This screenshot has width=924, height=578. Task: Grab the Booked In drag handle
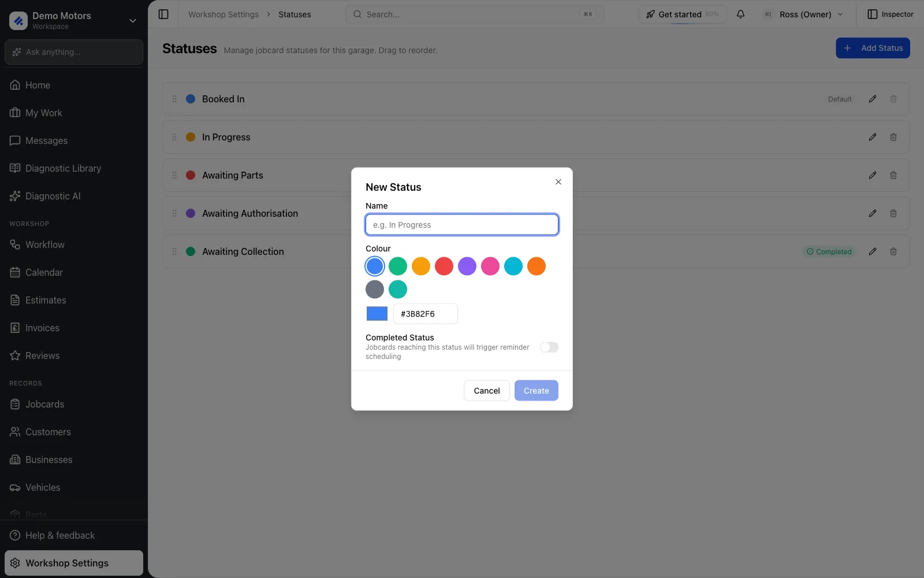(174, 99)
